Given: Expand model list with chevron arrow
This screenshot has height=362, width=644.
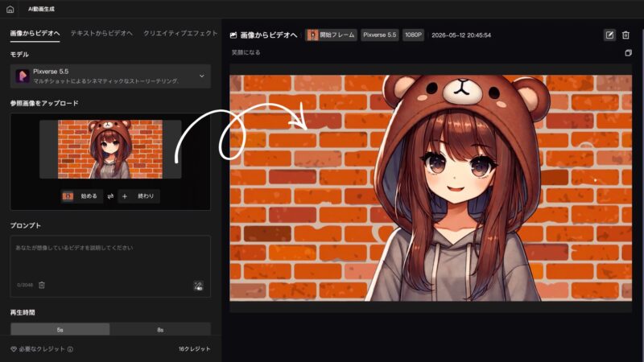Looking at the screenshot, I should [202, 76].
